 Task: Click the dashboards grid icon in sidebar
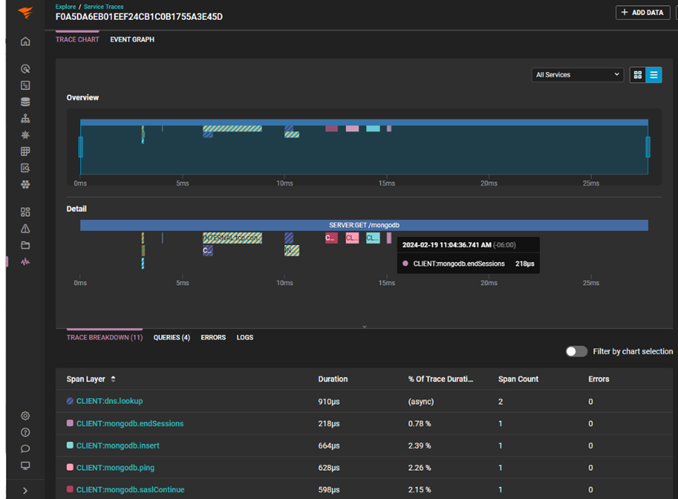25,212
